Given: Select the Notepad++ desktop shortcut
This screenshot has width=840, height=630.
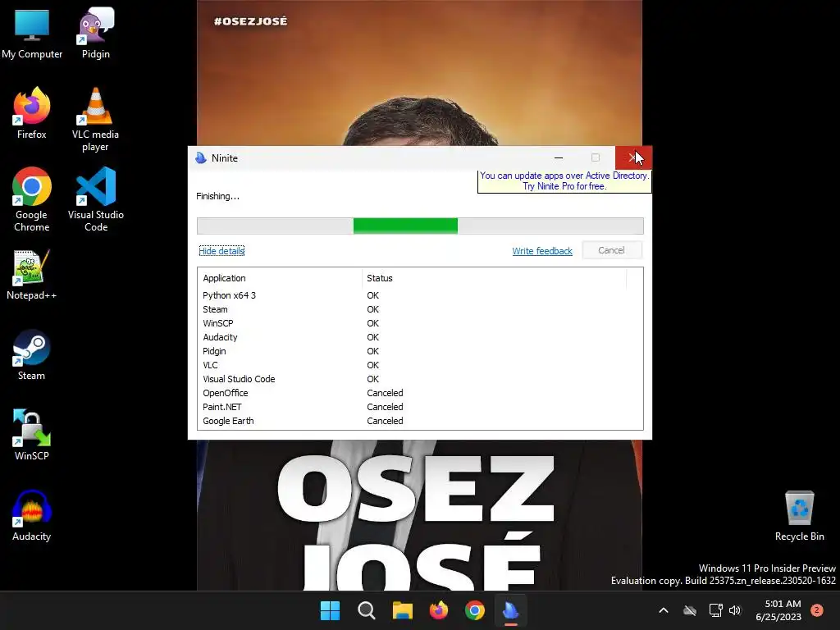Looking at the screenshot, I should pyautogui.click(x=32, y=275).
